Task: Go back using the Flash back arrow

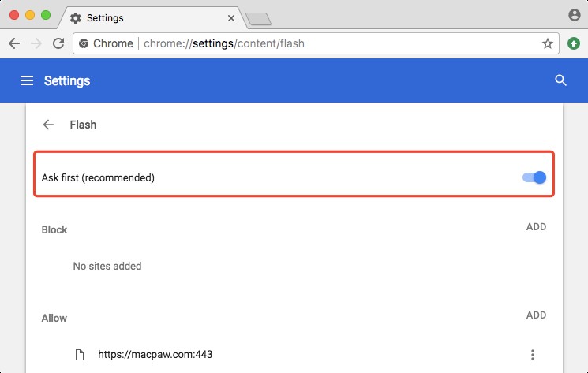Action: (49, 125)
